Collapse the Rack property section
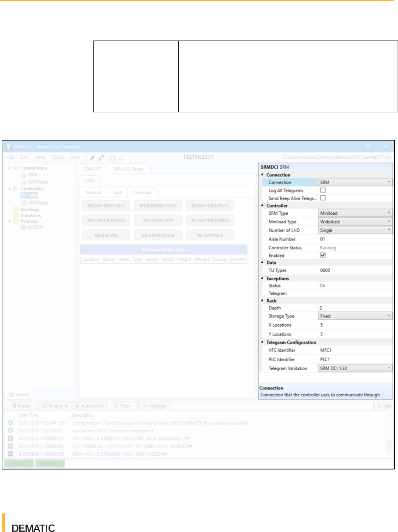 263,301
